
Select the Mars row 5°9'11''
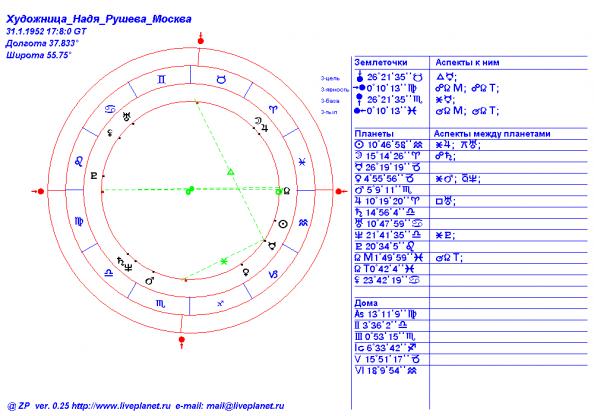pos(383,190)
